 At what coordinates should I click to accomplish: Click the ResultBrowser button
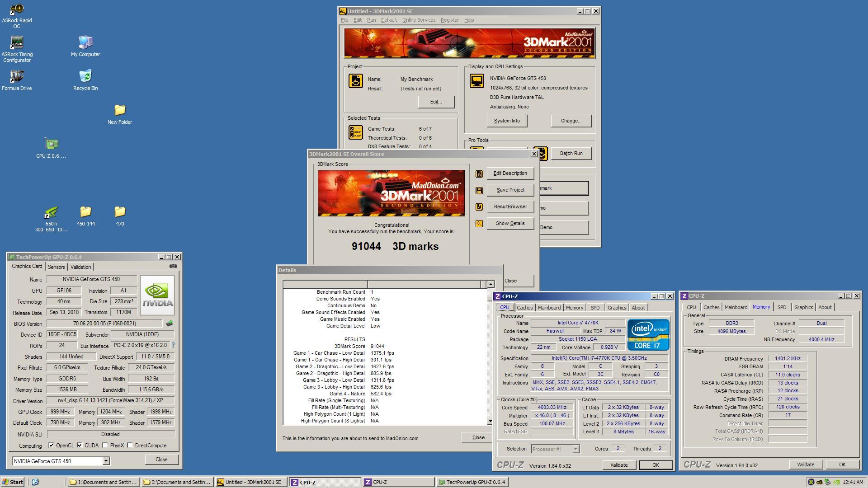[510, 207]
